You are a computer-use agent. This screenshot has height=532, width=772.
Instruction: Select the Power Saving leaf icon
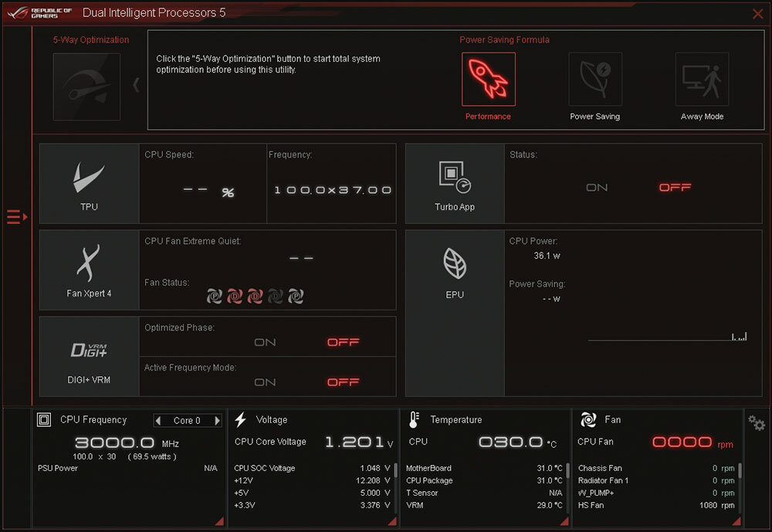tap(595, 80)
